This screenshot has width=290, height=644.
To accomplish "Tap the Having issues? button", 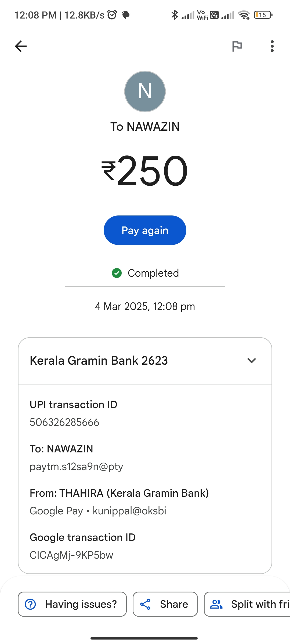I will click(x=72, y=604).
